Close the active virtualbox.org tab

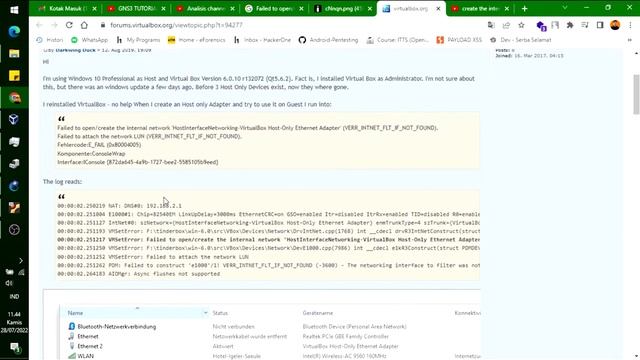(438, 8)
